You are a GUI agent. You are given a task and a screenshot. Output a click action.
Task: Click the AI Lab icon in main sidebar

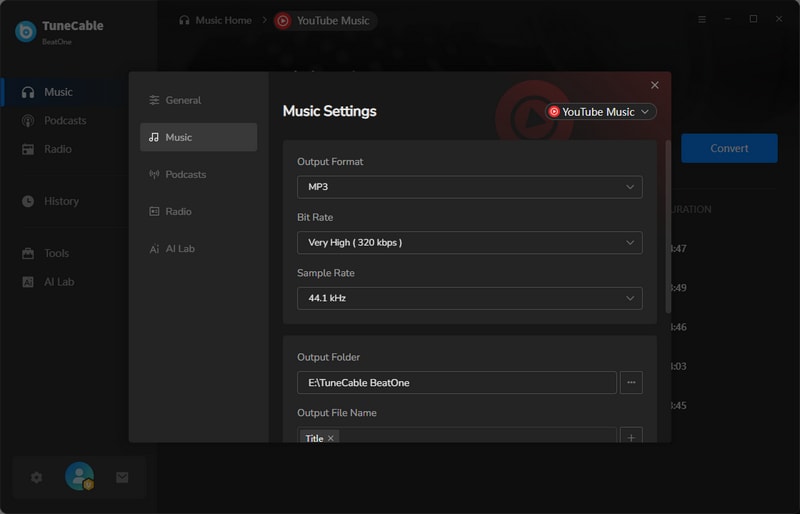28,282
